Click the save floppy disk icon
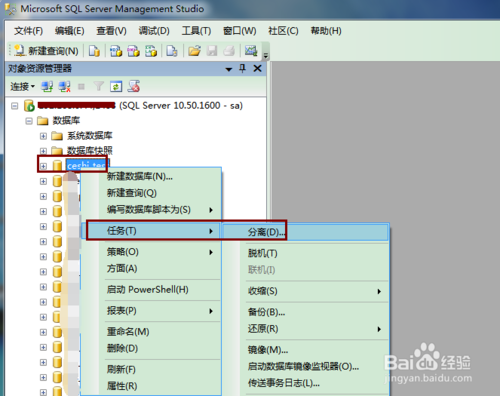This screenshot has width=500, height=396. 212,51
